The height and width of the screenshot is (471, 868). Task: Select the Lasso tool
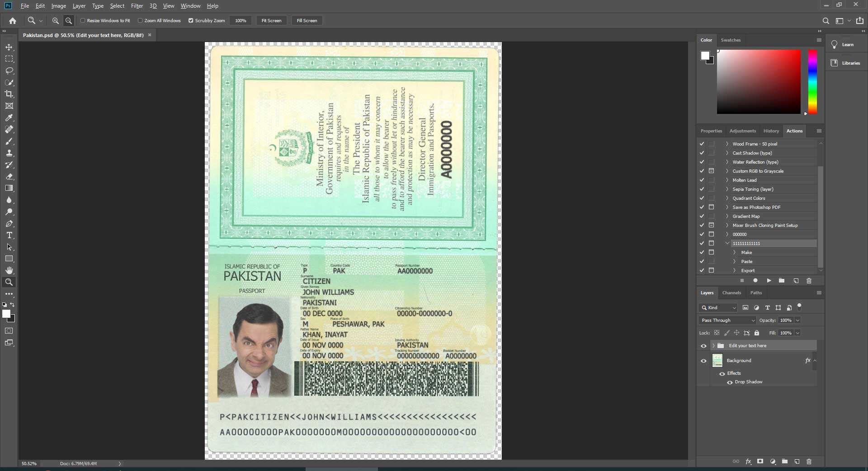9,71
